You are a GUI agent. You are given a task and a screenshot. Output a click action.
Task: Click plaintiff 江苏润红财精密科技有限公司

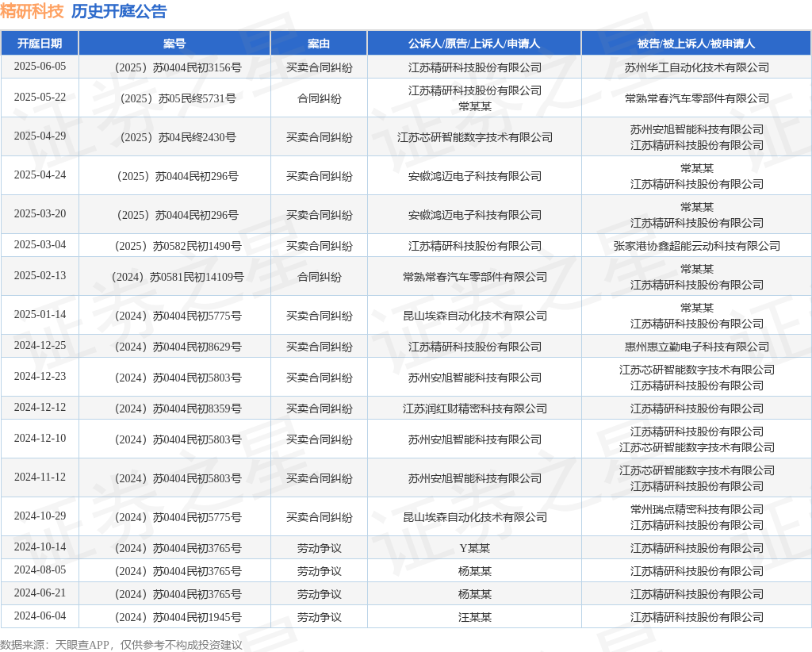[x=474, y=409]
